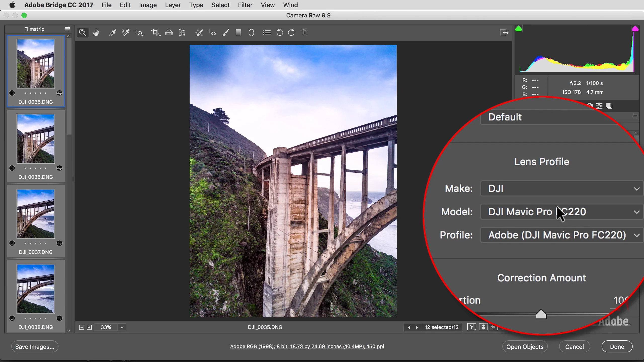Click the Done button to apply changes
This screenshot has height=362, width=644.
pos(617,346)
